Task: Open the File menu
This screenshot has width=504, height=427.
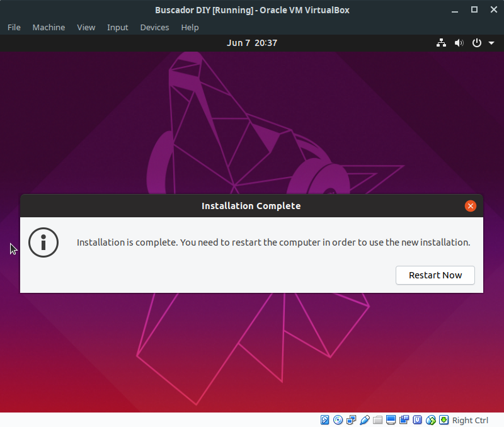Action: tap(14, 28)
